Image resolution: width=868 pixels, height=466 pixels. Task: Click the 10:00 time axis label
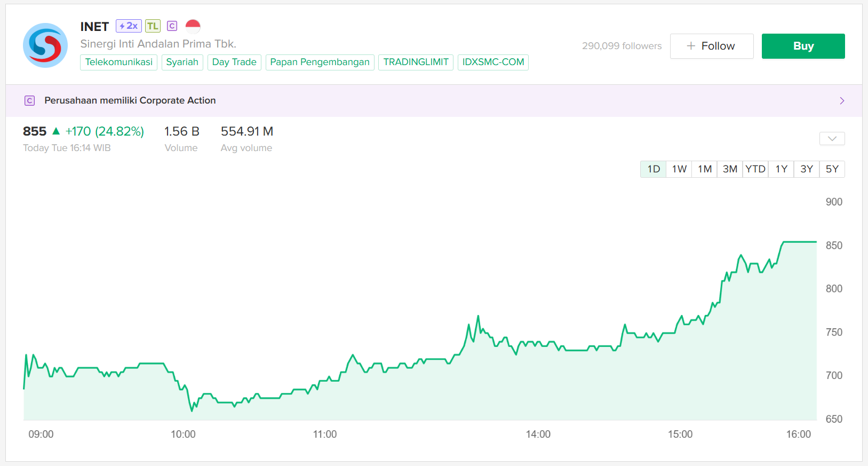tap(183, 435)
